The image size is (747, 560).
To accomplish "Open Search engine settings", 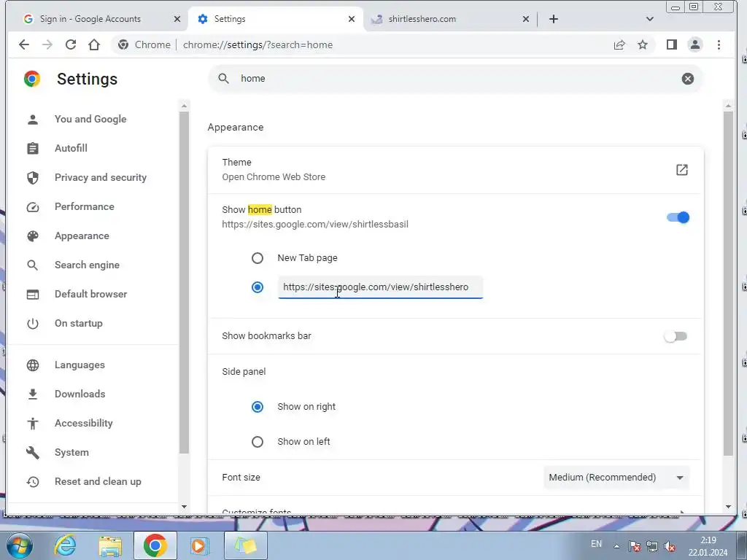I will tap(88, 265).
